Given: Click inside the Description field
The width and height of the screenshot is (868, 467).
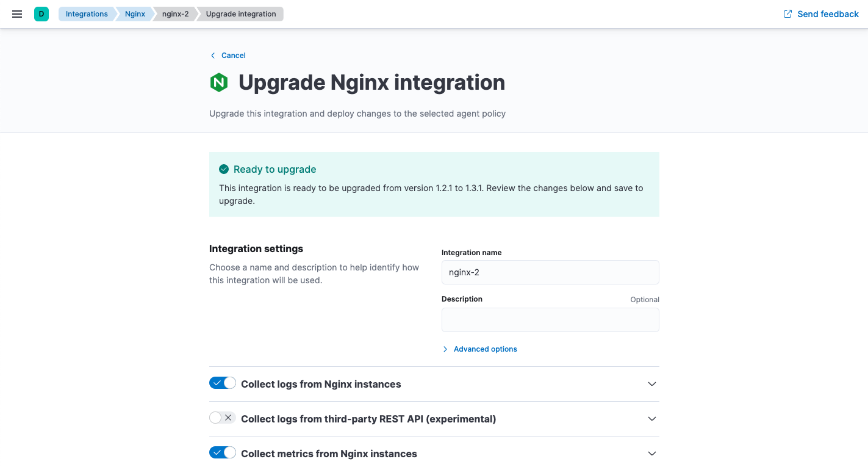Looking at the screenshot, I should [550, 319].
